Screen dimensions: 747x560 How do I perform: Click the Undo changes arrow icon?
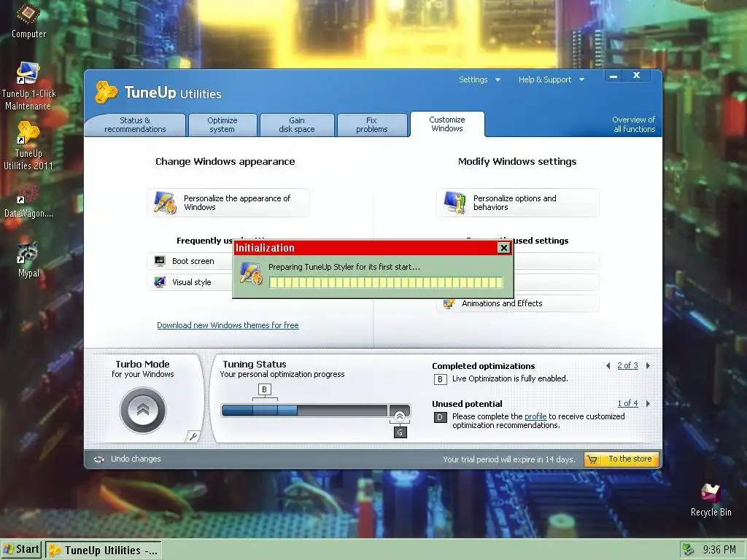click(x=99, y=459)
